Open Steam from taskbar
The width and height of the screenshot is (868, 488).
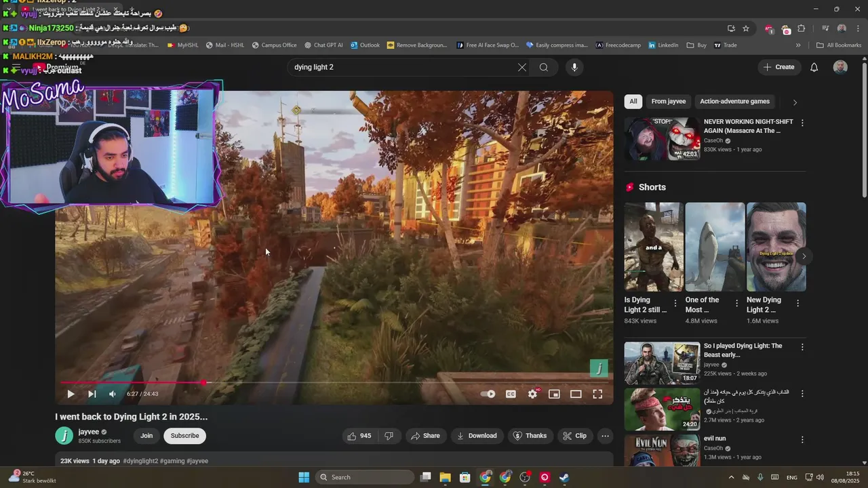click(564, 477)
